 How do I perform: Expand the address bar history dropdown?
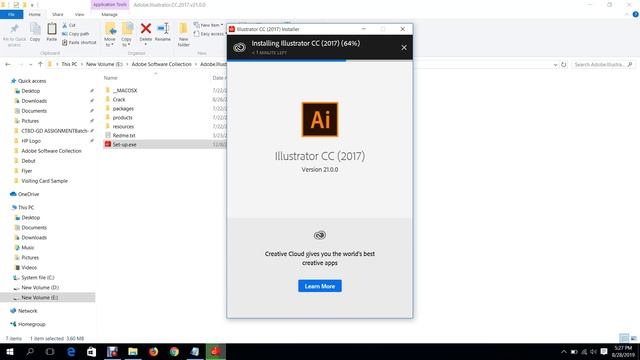[x=555, y=65]
